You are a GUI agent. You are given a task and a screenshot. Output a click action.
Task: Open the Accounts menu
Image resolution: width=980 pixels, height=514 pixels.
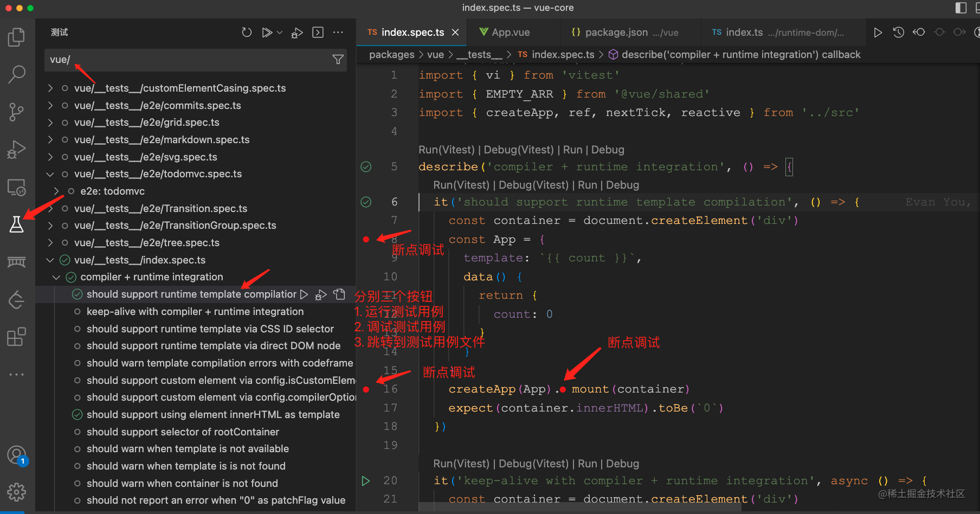16,455
